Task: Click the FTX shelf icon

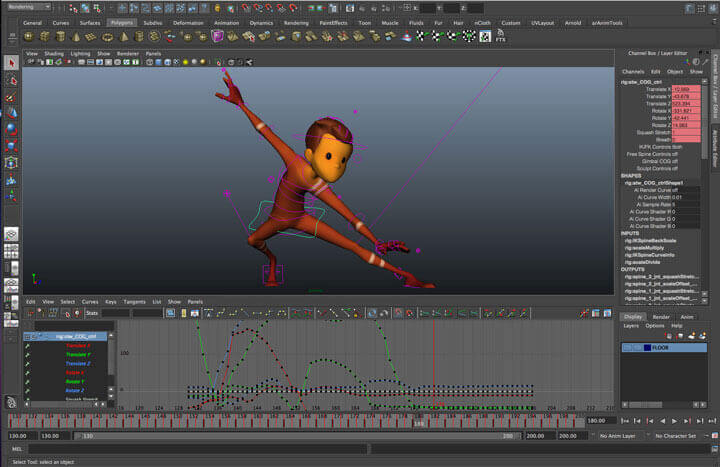Action: click(501, 36)
